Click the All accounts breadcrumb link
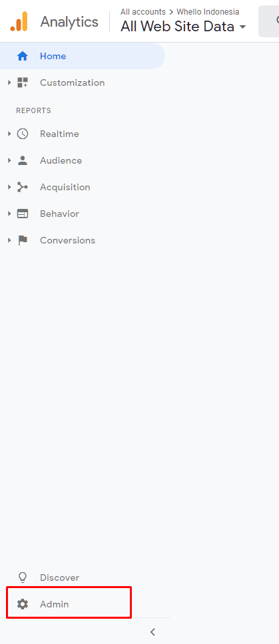This screenshot has height=644, width=279. tap(142, 12)
